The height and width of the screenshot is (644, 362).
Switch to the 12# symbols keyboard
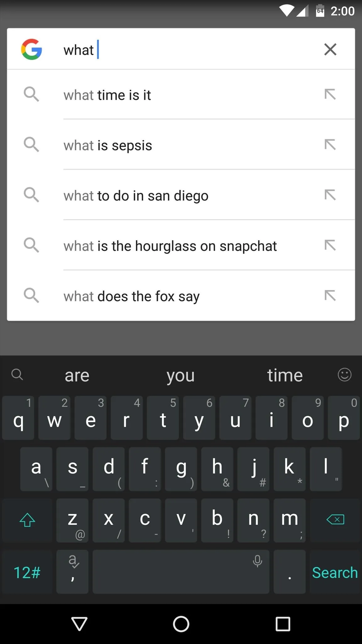point(27,572)
